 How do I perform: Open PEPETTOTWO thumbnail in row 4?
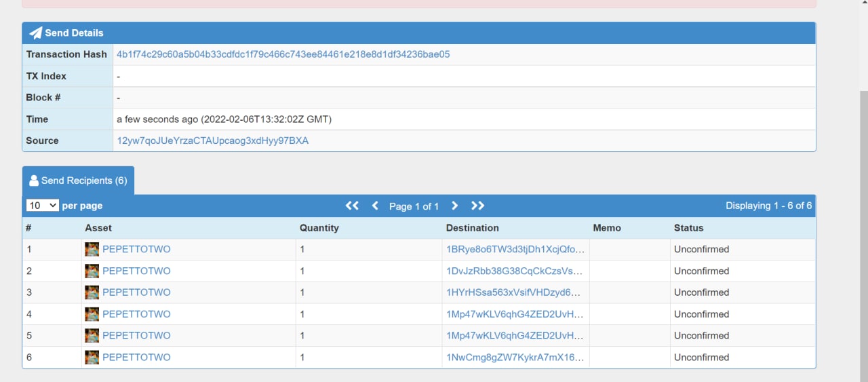pos(92,314)
